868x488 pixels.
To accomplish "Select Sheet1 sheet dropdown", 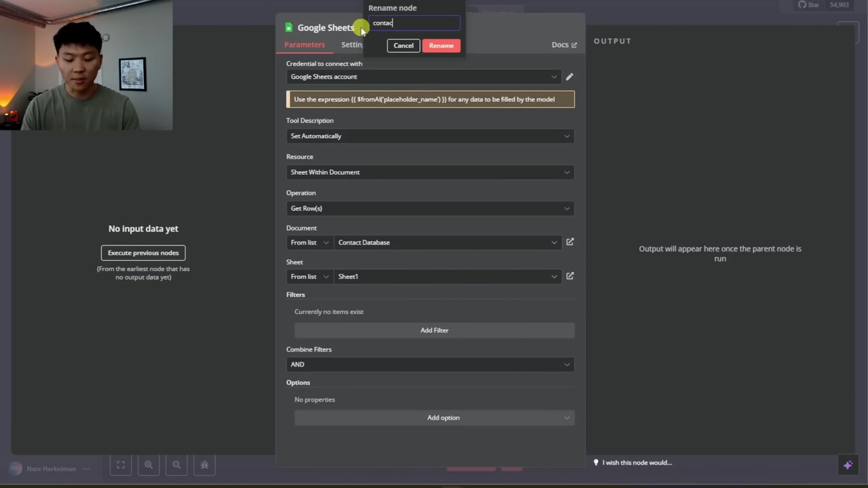I will point(448,276).
